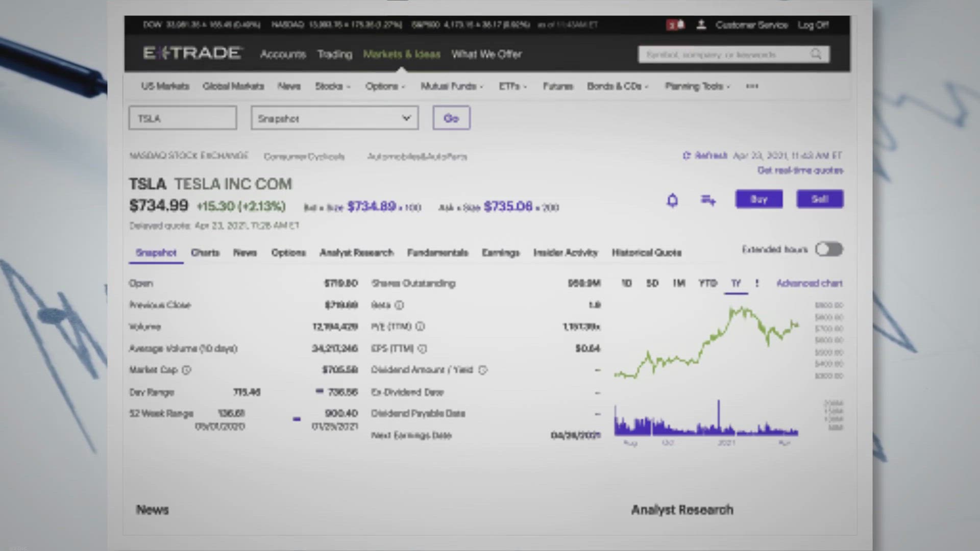Click the EPS (TTM) info icon
This screenshot has height=551, width=980.
422,348
